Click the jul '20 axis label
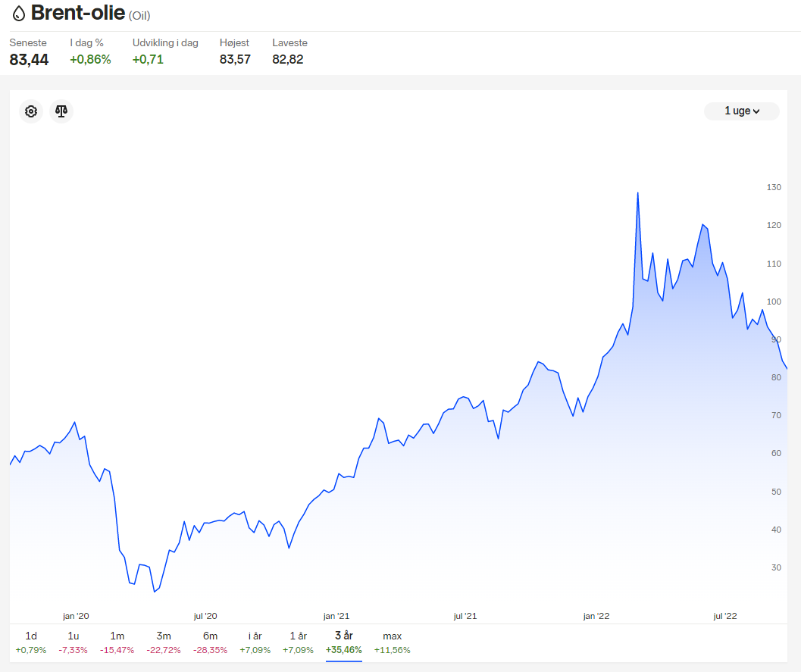Viewport: 801px width, 672px height. (x=205, y=616)
